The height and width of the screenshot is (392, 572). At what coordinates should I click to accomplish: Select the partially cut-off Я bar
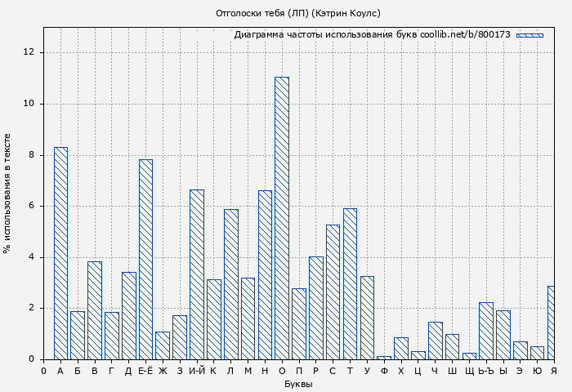point(552,323)
